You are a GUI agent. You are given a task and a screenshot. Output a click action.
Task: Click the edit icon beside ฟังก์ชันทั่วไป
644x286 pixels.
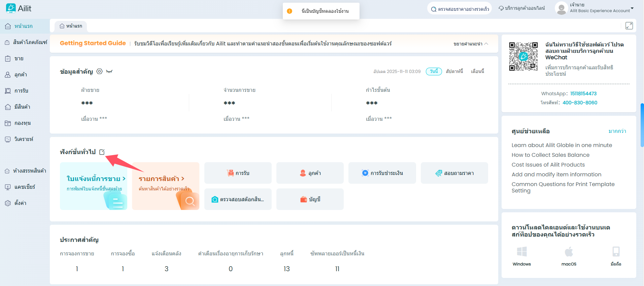(102, 152)
